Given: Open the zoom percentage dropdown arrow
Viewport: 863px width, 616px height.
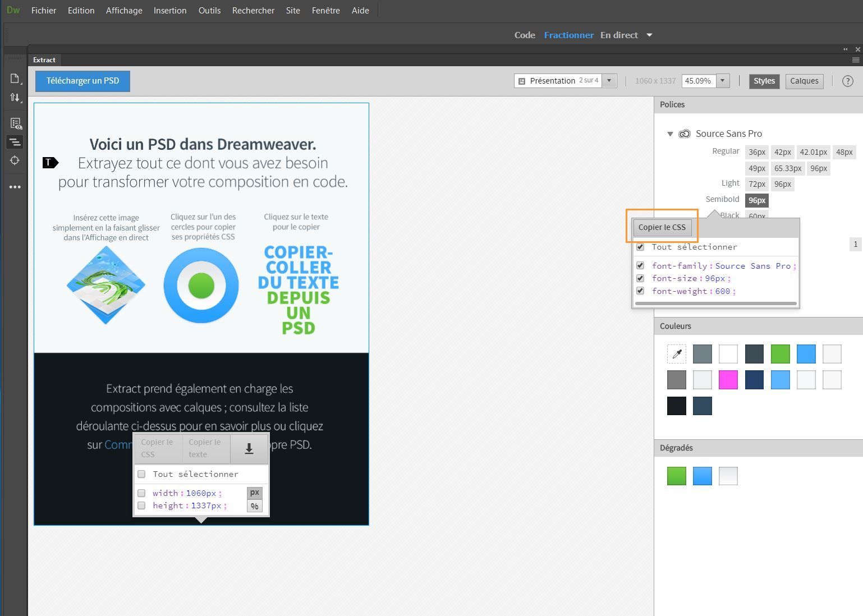Looking at the screenshot, I should point(723,81).
